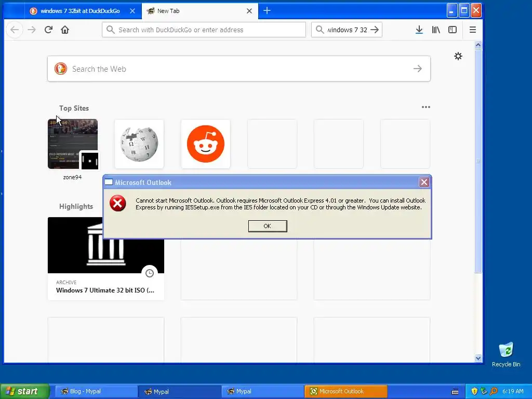Screen dimensions: 532x399
Task: Focus the address bar input
Action: 204,30
